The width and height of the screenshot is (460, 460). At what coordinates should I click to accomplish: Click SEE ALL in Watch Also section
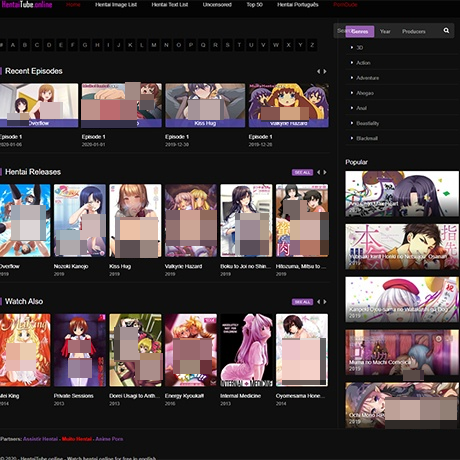click(302, 302)
